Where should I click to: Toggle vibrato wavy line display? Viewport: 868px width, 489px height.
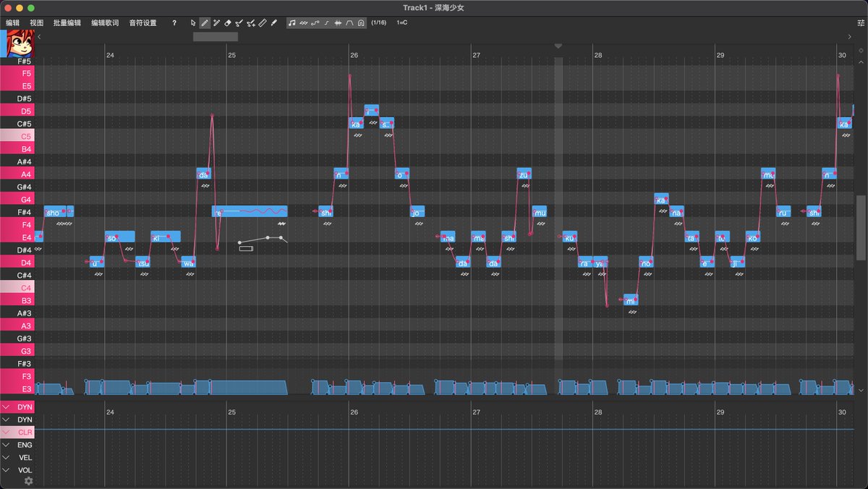tap(304, 22)
